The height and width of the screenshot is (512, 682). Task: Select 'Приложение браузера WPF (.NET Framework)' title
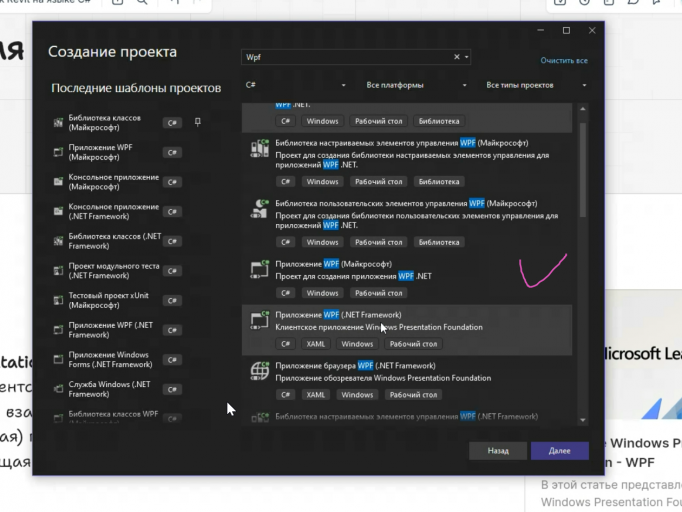click(355, 366)
